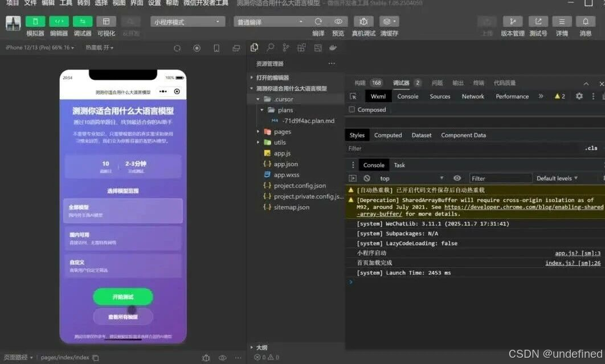Open more options for 资源管理器 panel
The height and width of the screenshot is (364, 605).
point(332,63)
